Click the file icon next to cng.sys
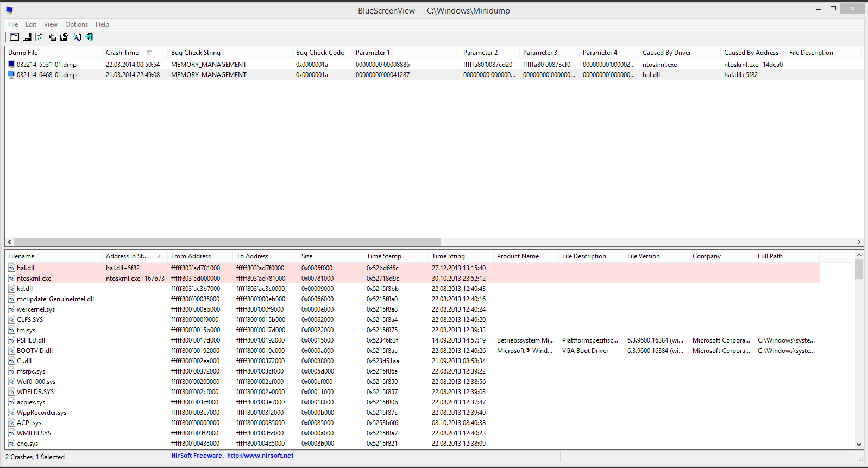The width and height of the screenshot is (868, 468). 11,444
